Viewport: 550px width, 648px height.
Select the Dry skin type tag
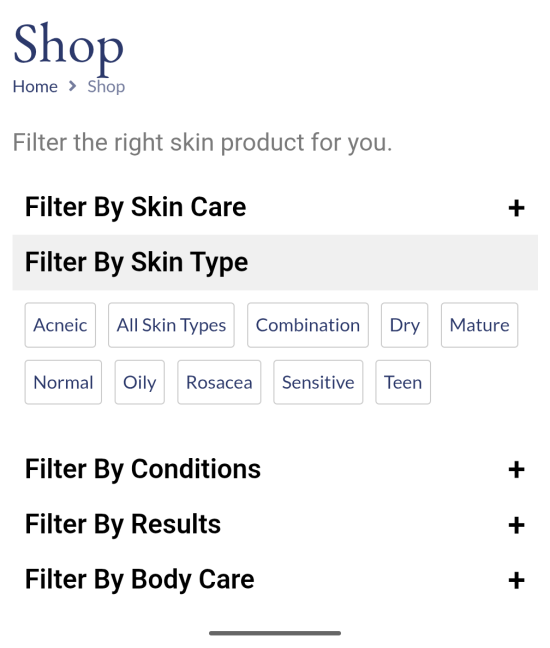(x=405, y=325)
